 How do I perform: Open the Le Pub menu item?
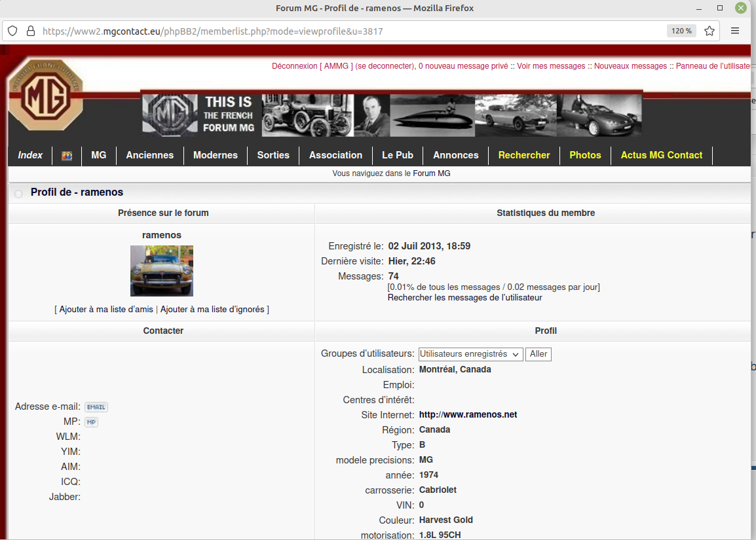pyautogui.click(x=397, y=155)
